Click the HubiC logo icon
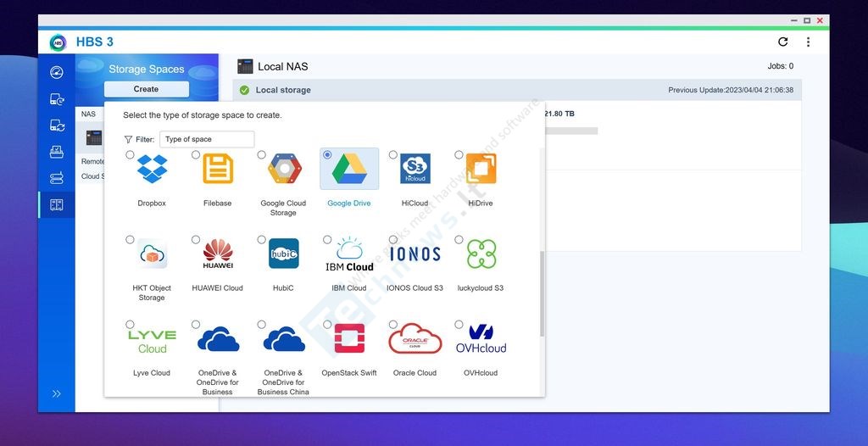This screenshot has width=868, height=446. [283, 254]
